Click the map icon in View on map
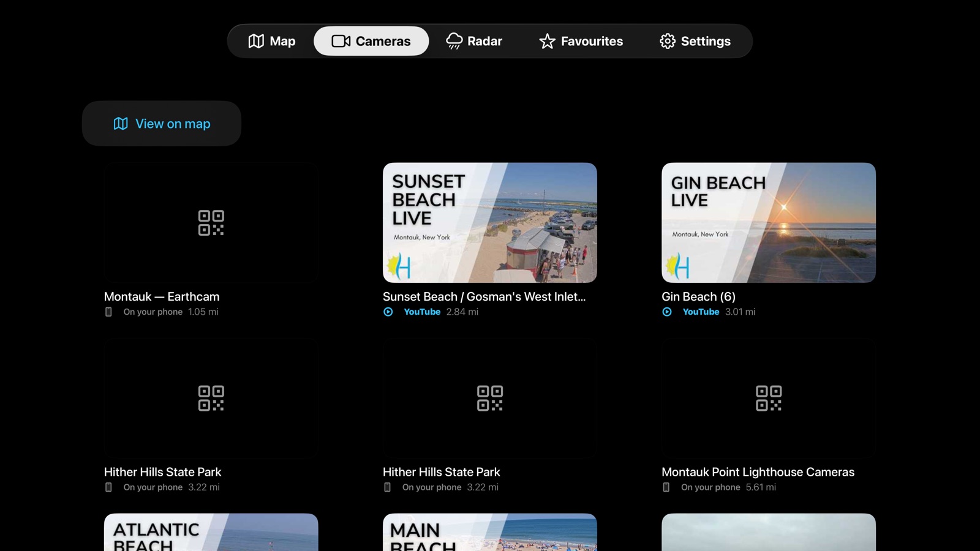 (121, 124)
